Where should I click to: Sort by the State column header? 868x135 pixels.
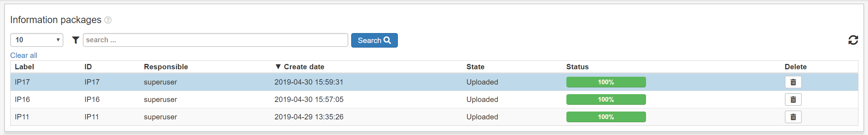tap(475, 67)
